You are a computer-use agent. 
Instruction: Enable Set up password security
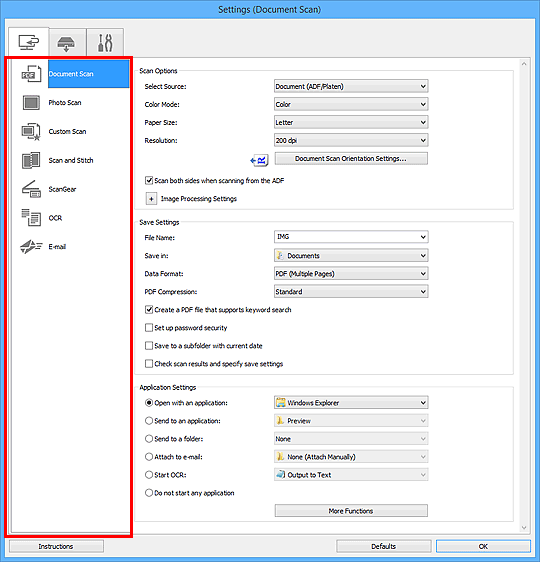[x=149, y=328]
